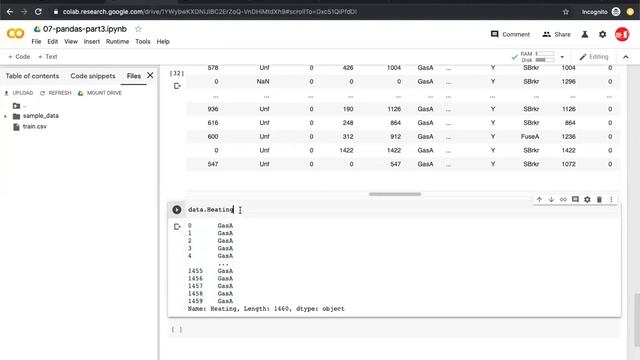Open the Comment panel
The width and height of the screenshot is (640, 360).
pos(510,34)
